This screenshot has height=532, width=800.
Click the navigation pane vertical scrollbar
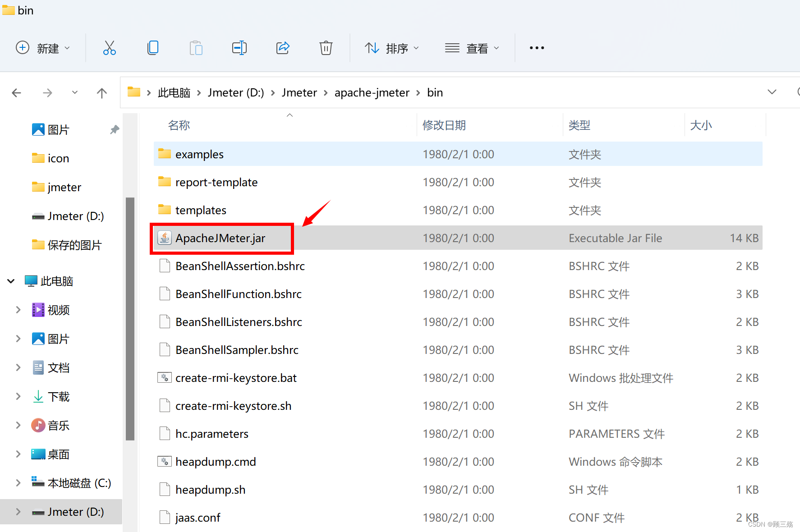click(130, 318)
